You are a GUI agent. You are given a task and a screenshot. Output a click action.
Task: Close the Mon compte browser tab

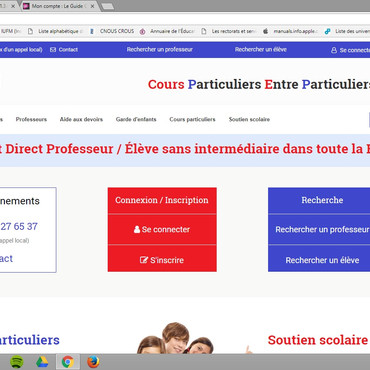92,6
